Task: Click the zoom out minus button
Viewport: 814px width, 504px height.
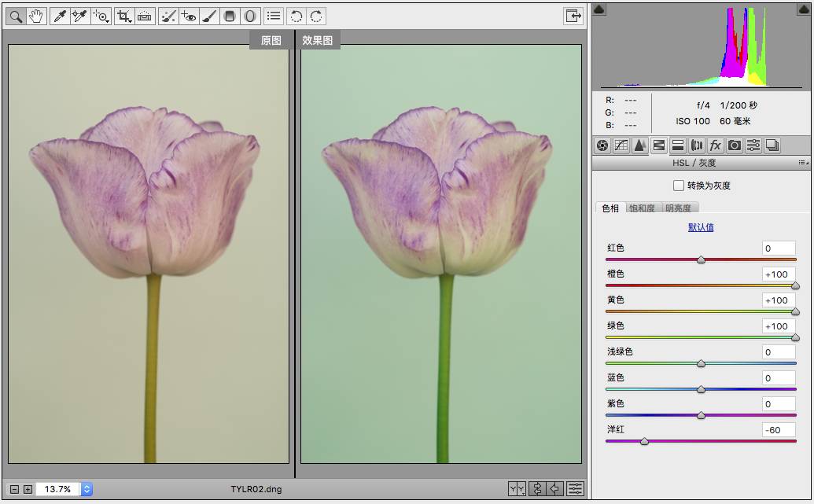Action: pos(14,489)
